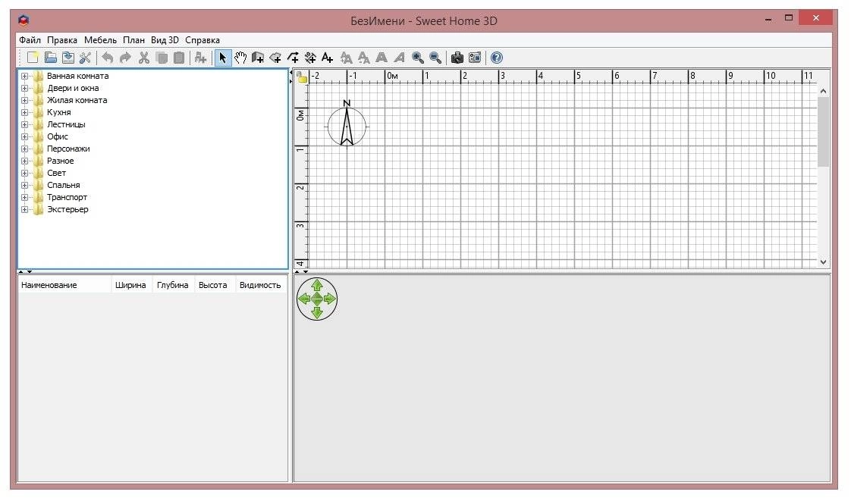
Task: Create a video of the 3D view
Action: click(x=475, y=58)
